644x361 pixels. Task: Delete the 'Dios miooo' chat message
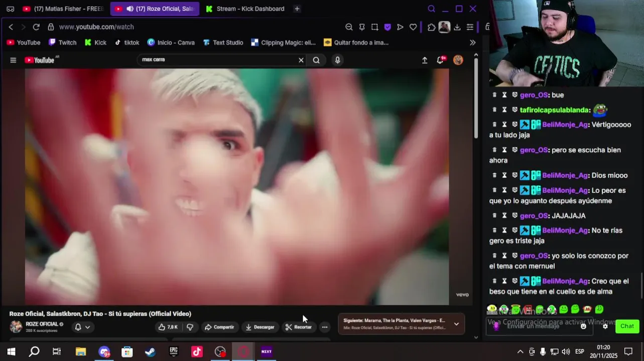tap(494, 175)
